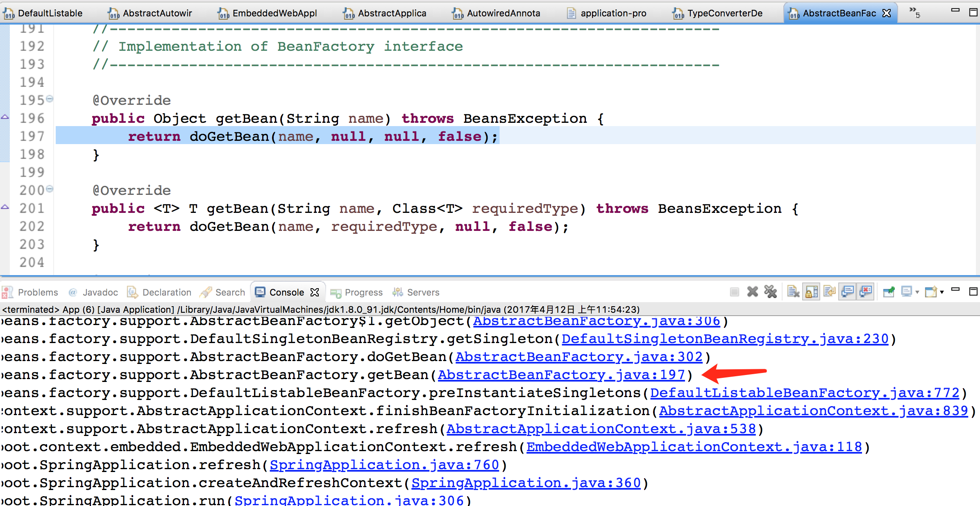Open the application-pro file tab
The width and height of the screenshot is (980, 506).
(607, 13)
